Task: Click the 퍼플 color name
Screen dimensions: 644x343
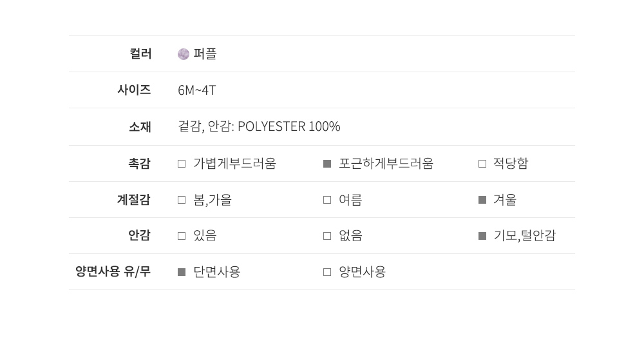Action: pos(205,54)
